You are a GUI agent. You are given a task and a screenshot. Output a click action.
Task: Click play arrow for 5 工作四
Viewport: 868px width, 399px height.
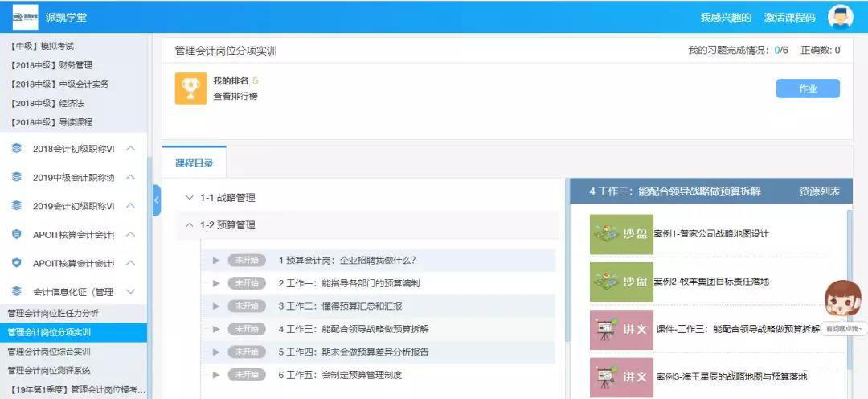216,352
